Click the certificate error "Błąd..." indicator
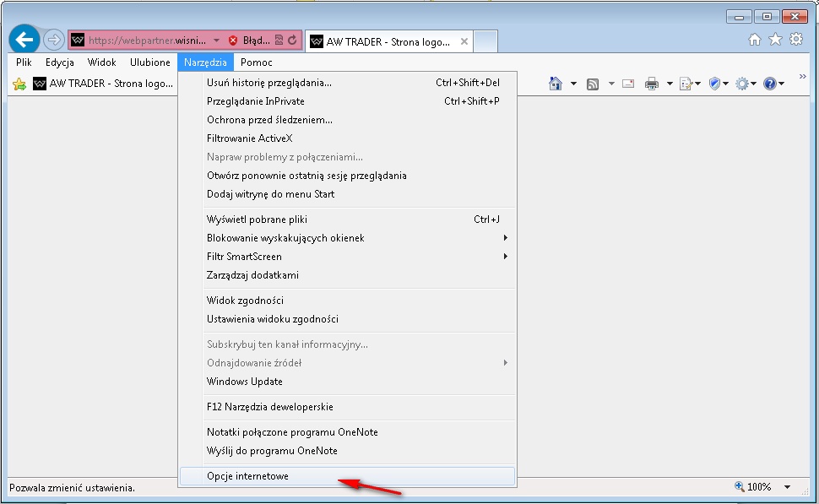The width and height of the screenshot is (819, 504). (250, 40)
